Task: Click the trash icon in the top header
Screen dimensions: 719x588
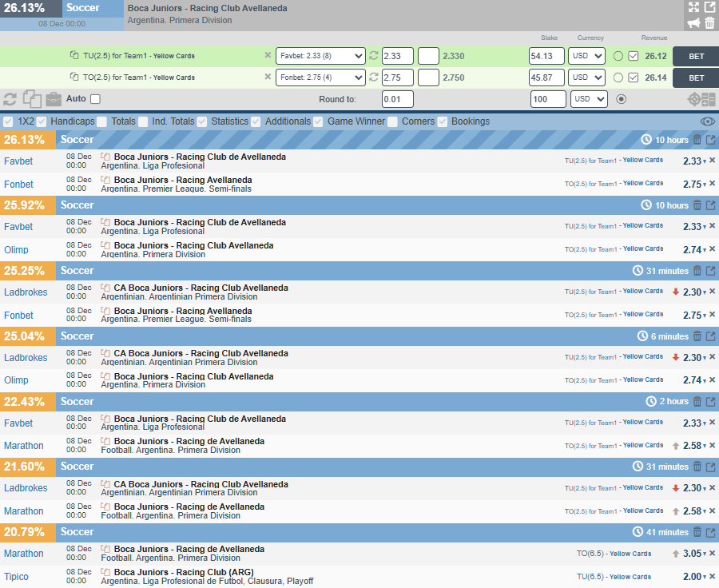Action: (709, 23)
